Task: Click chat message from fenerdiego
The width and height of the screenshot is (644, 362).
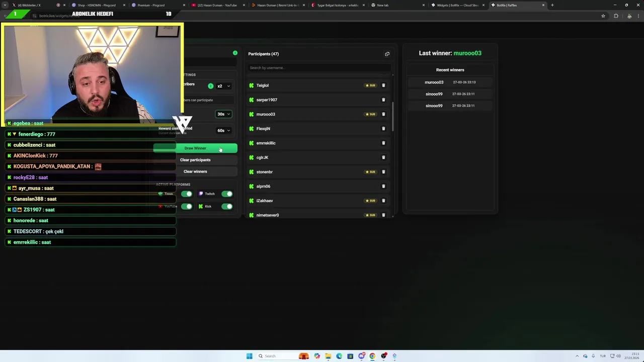Action: point(91,134)
